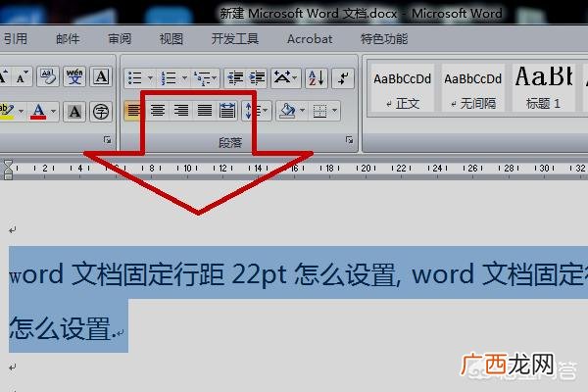Image resolution: width=588 pixels, height=392 pixels.
Task: Click the selected text 怎么设置
Action: click(60, 328)
